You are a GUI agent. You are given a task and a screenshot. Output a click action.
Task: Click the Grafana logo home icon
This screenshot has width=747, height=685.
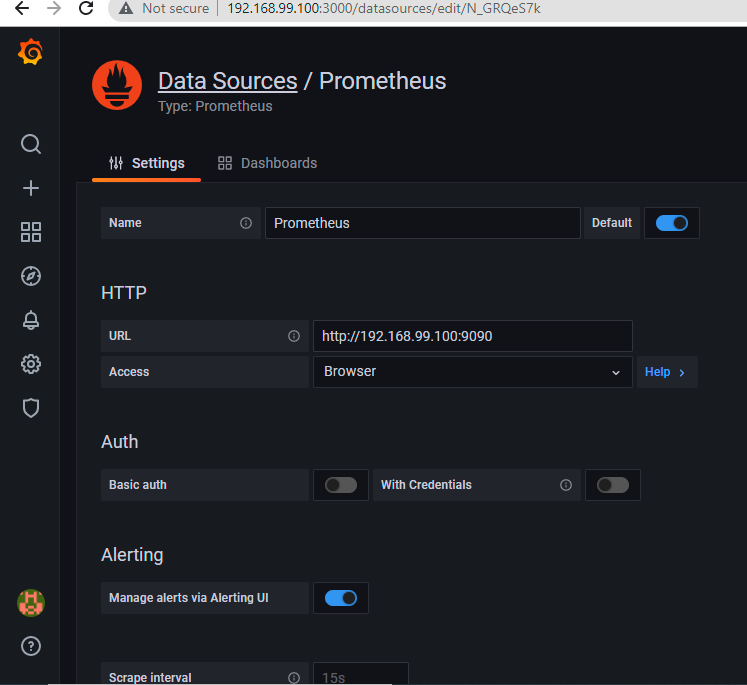coord(31,53)
